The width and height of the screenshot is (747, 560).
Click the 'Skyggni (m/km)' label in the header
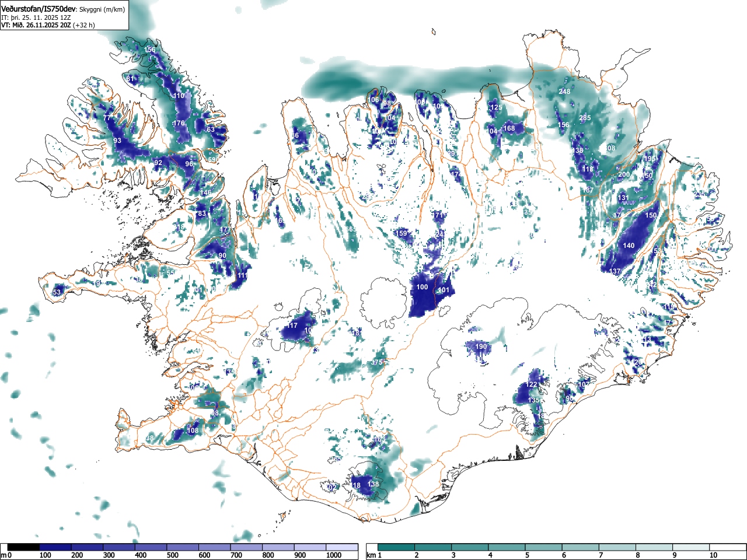[x=102, y=9]
